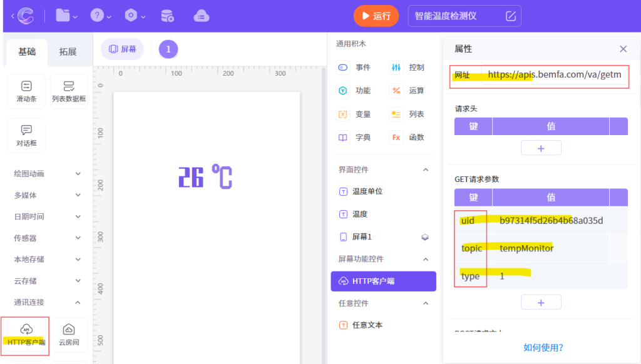
Task: Select the ℃ unit label on canvas
Action: pyautogui.click(x=222, y=176)
